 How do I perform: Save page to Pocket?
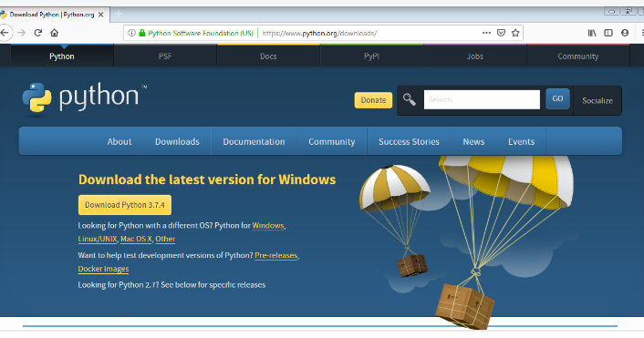point(501,33)
